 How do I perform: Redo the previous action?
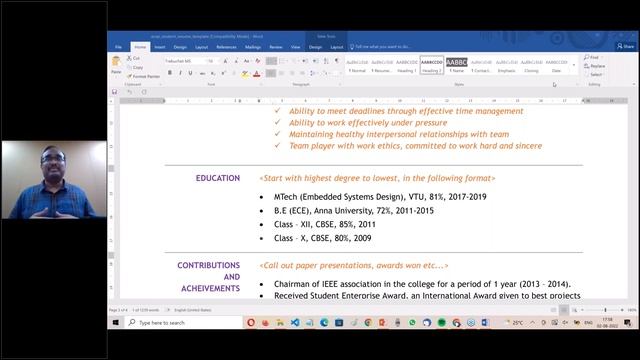point(144,92)
